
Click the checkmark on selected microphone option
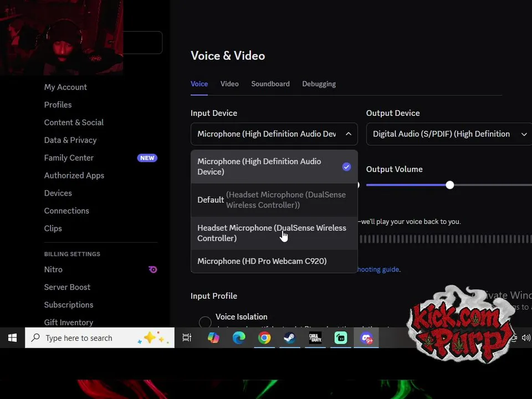coord(346,167)
